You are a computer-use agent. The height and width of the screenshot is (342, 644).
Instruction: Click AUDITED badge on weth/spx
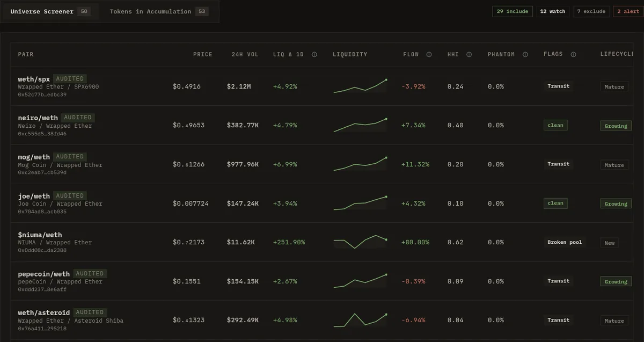pyautogui.click(x=70, y=78)
